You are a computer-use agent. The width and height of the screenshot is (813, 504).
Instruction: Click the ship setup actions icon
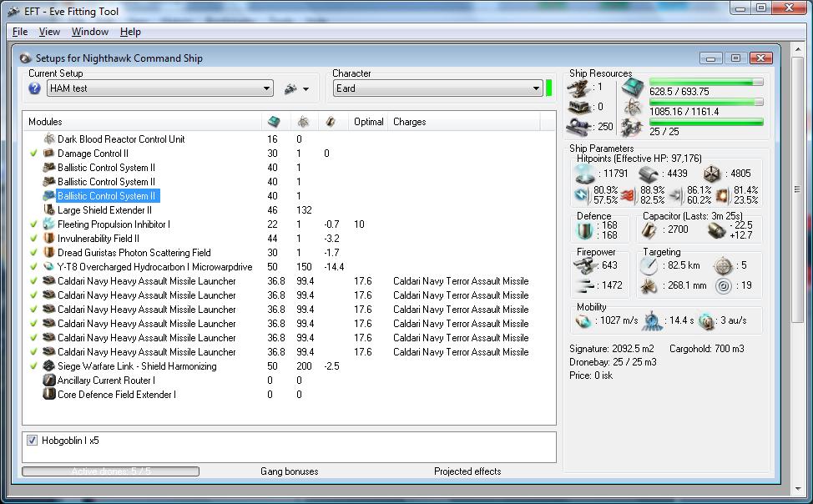click(290, 89)
